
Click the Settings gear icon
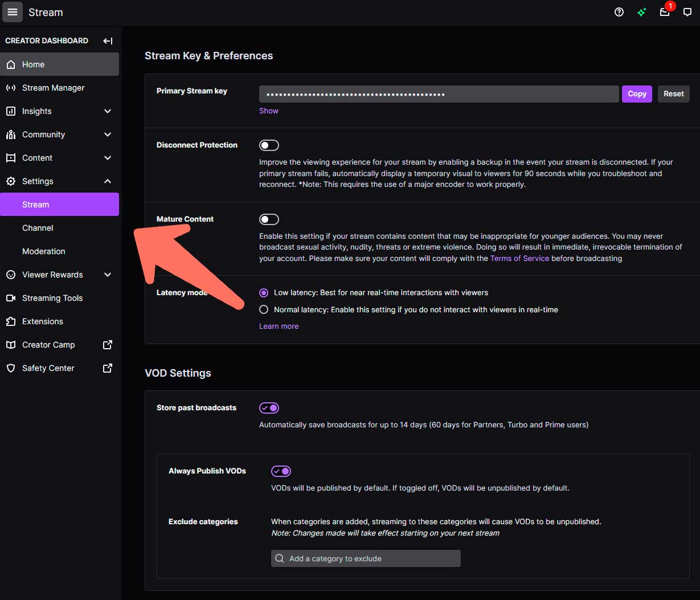11,181
